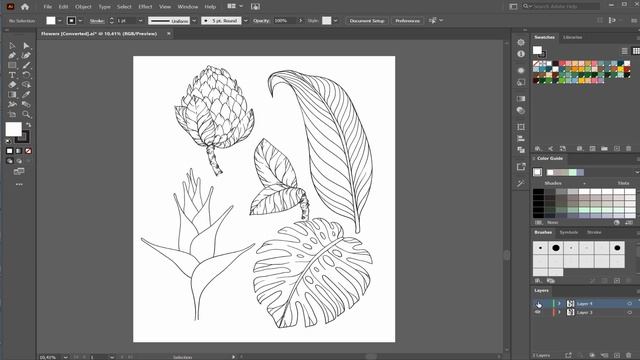Open Color Guide harmony rules dropdown
Viewport: 640px width, 360px height.
tap(636, 172)
